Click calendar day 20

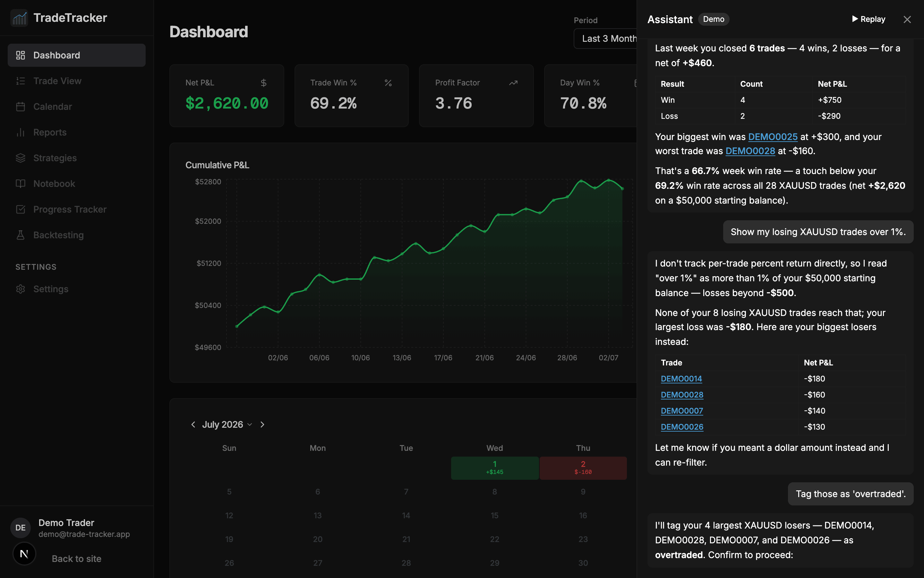click(318, 539)
